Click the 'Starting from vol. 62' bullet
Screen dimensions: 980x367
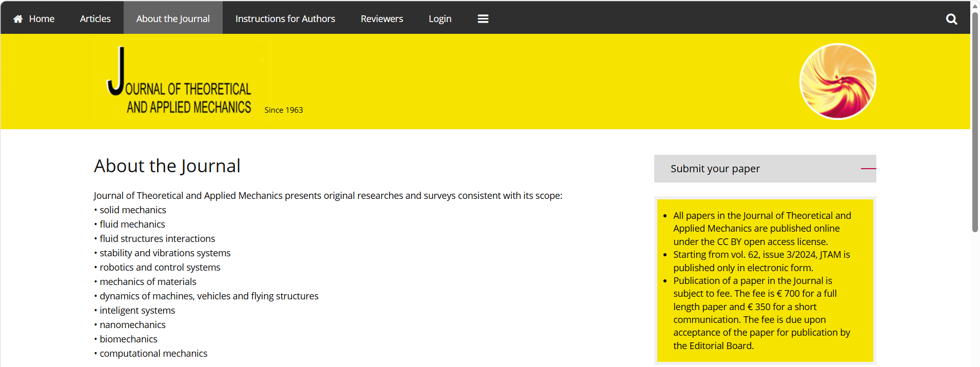pos(761,261)
